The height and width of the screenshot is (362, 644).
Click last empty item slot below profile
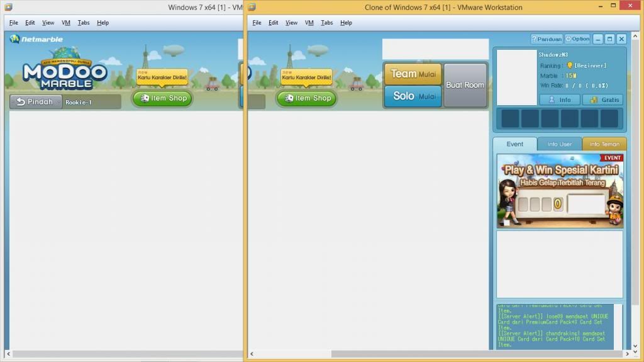coord(609,118)
